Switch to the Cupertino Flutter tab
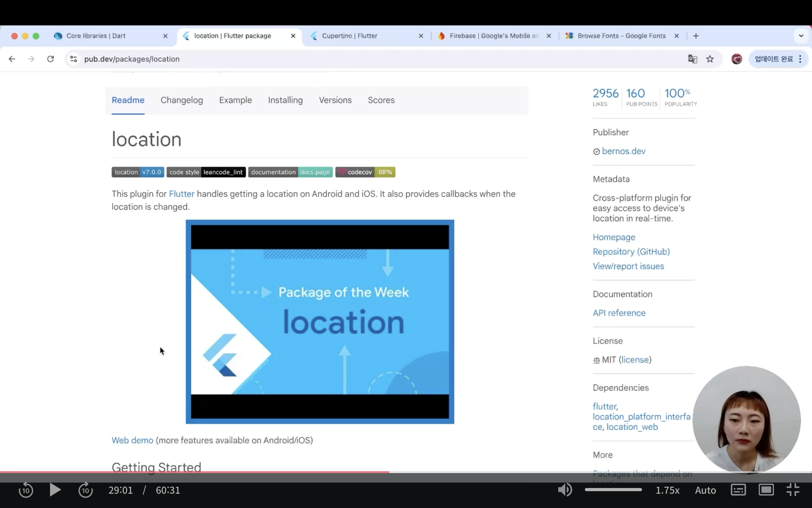This screenshot has height=508, width=812. pyautogui.click(x=350, y=36)
